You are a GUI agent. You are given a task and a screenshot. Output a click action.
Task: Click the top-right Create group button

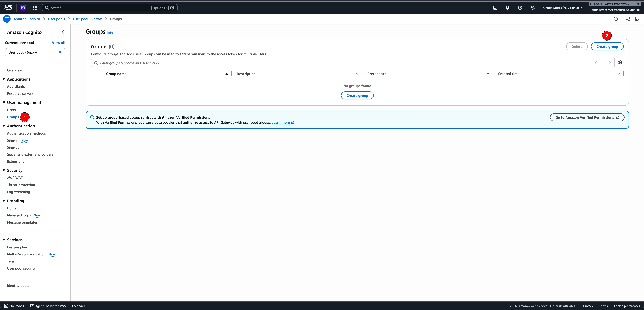[x=607, y=47]
